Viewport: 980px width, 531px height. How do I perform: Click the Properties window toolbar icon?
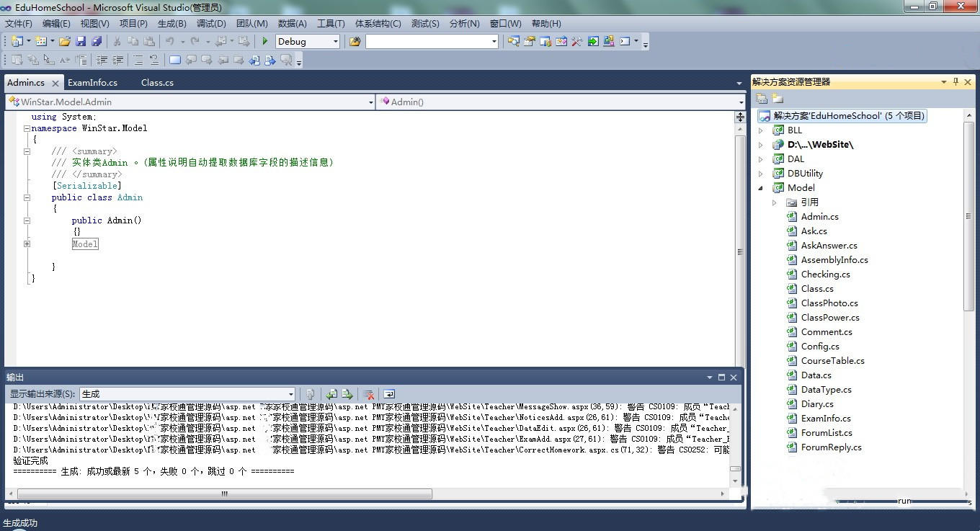click(x=530, y=42)
